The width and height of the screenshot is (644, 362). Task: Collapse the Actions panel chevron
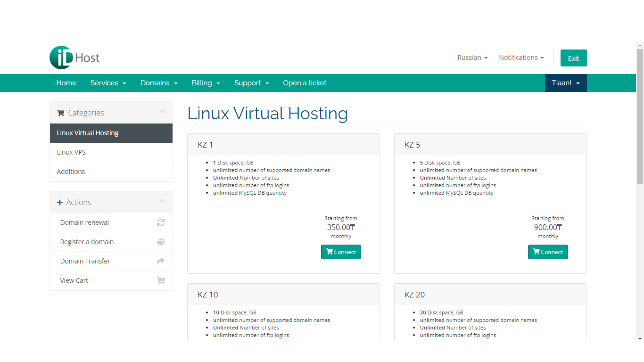click(x=163, y=201)
